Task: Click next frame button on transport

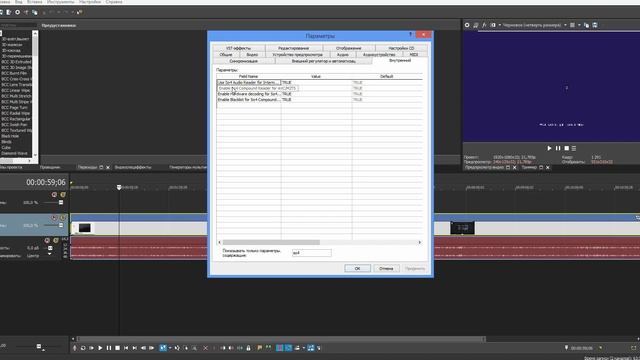Action: click(x=151, y=348)
